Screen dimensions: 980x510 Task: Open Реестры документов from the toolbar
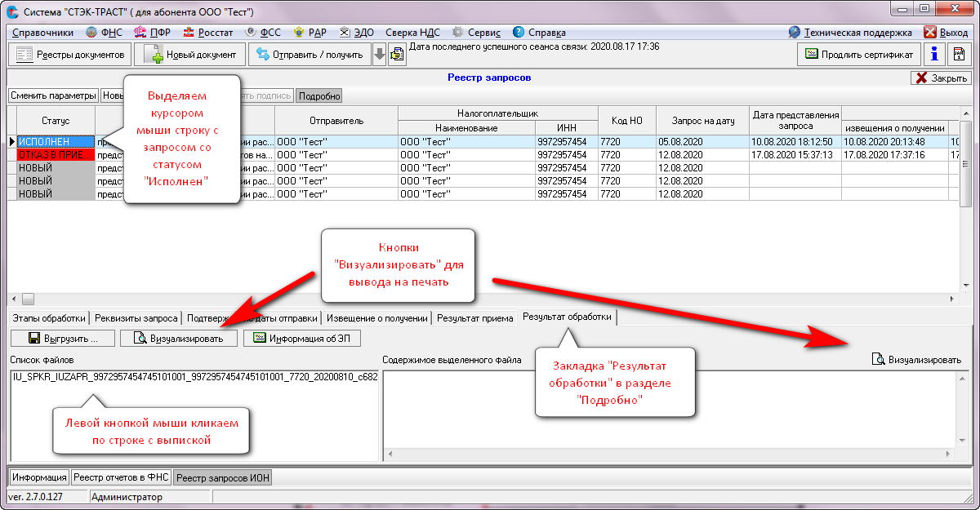tap(69, 55)
